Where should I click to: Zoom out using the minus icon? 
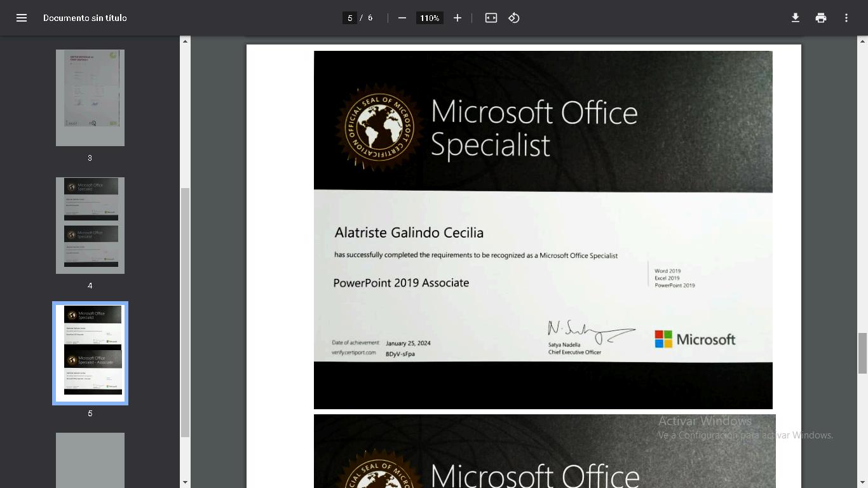[x=402, y=18]
